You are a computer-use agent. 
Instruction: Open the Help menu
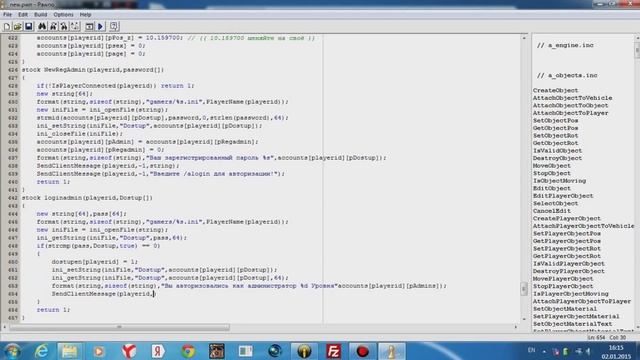click(85, 15)
